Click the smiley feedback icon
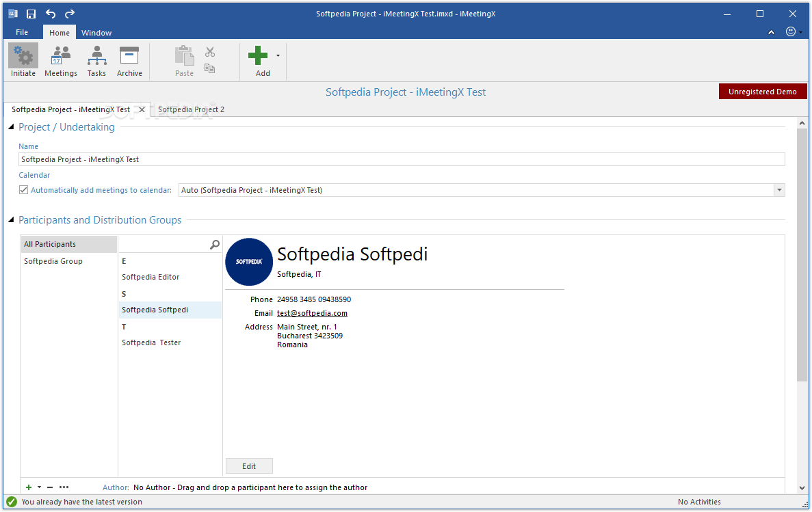 coord(791,31)
